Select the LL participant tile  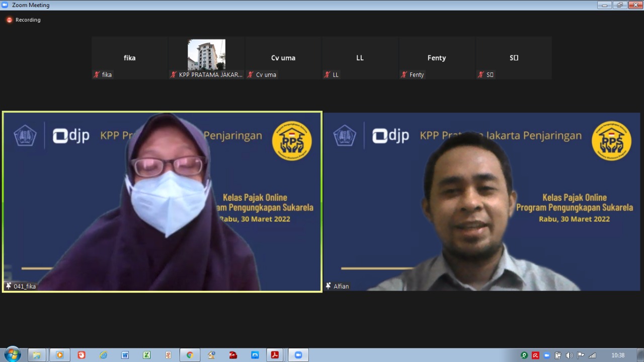pyautogui.click(x=360, y=57)
